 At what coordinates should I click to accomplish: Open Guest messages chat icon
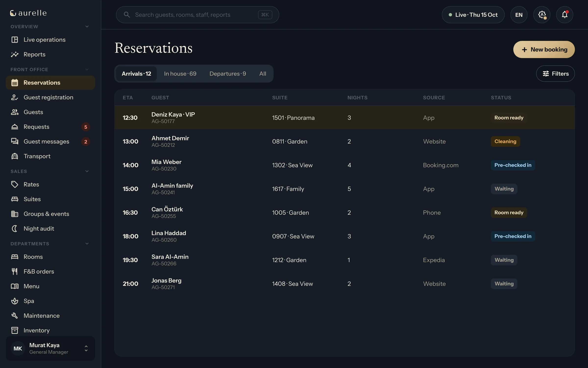pos(15,142)
